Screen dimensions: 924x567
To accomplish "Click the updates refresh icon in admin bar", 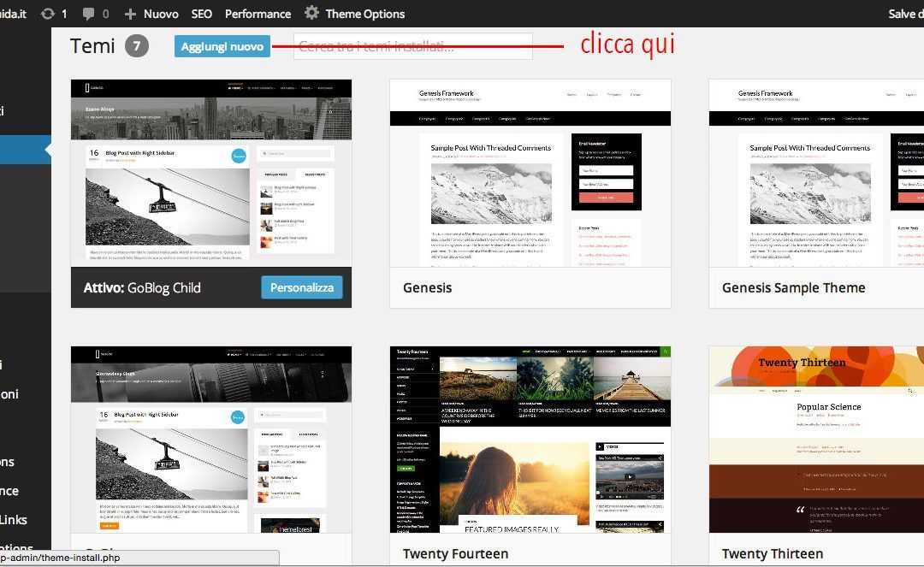I will pyautogui.click(x=48, y=14).
